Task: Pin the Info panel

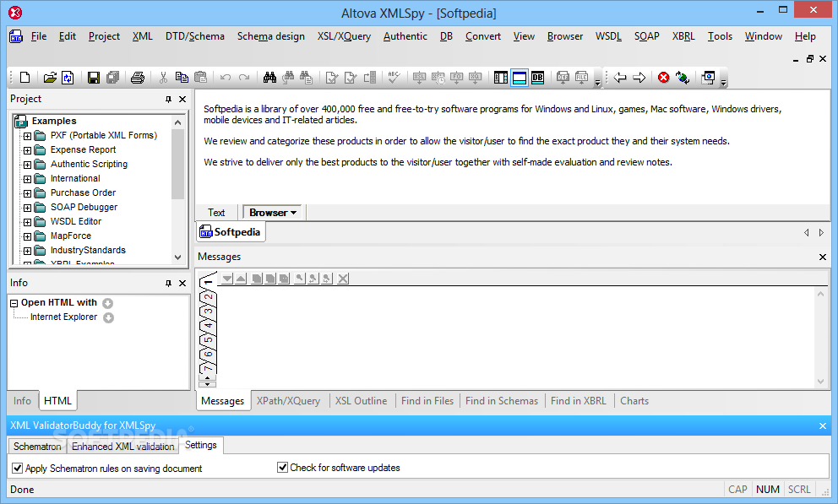Action: [x=168, y=284]
